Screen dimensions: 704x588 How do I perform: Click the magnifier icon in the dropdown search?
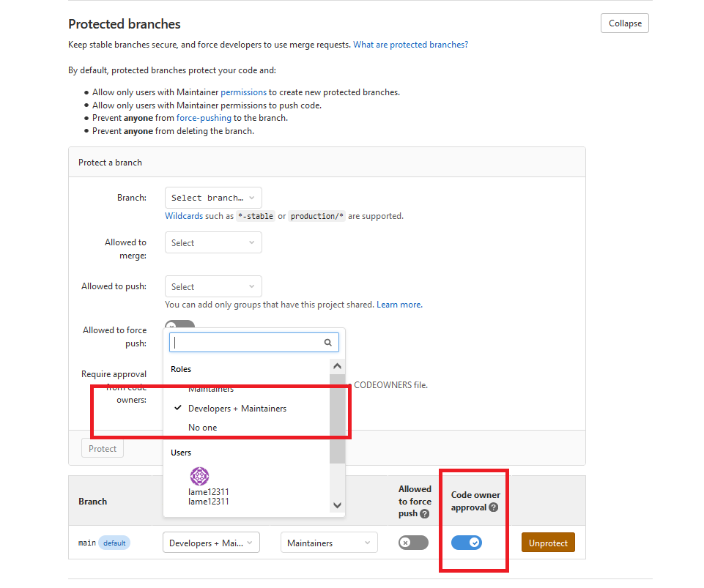(328, 342)
